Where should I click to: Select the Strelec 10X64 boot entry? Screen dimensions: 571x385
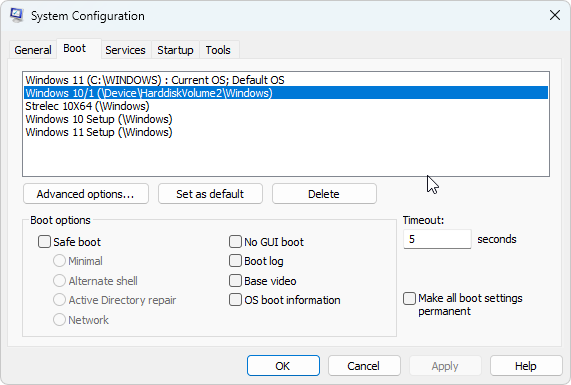286,106
